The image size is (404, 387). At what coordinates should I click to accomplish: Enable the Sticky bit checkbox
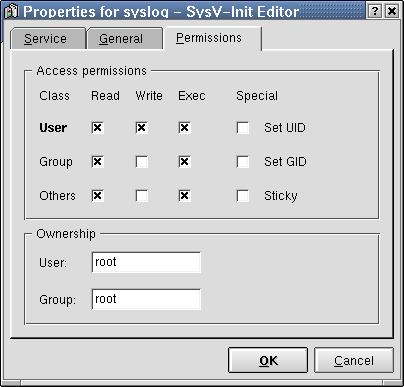click(x=243, y=196)
